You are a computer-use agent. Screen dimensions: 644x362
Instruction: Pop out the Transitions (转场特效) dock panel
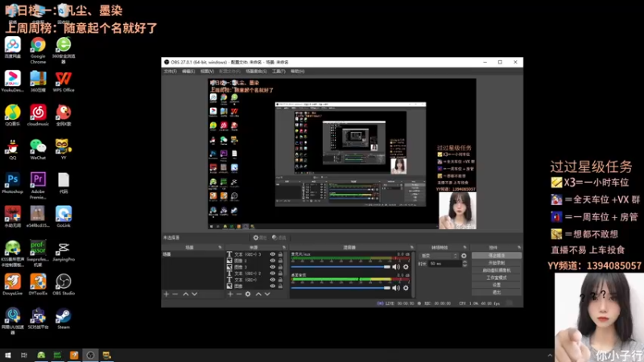coord(464,248)
